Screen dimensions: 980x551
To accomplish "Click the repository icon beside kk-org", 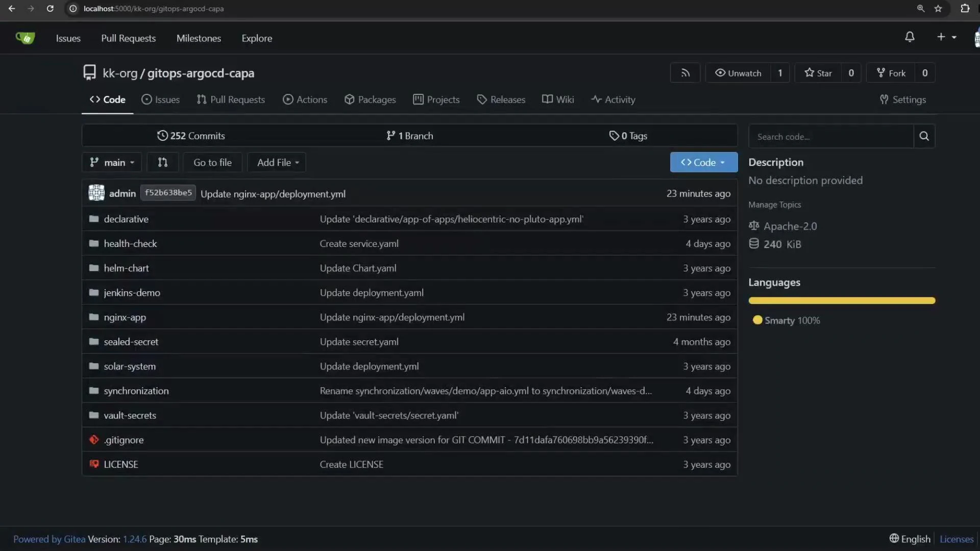I will [89, 72].
